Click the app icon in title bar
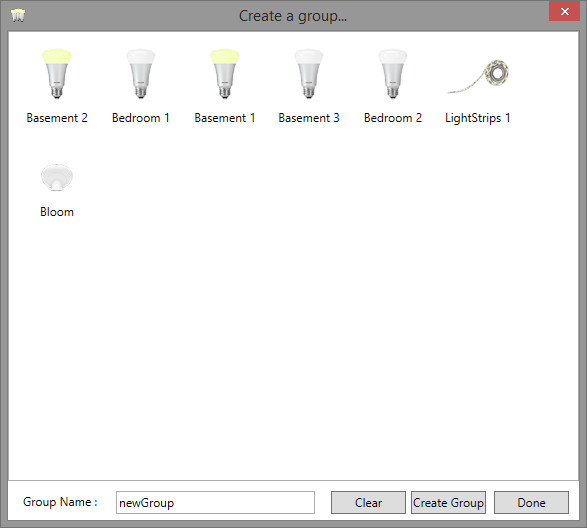Screen dimensions: 587x528 coord(18,15)
